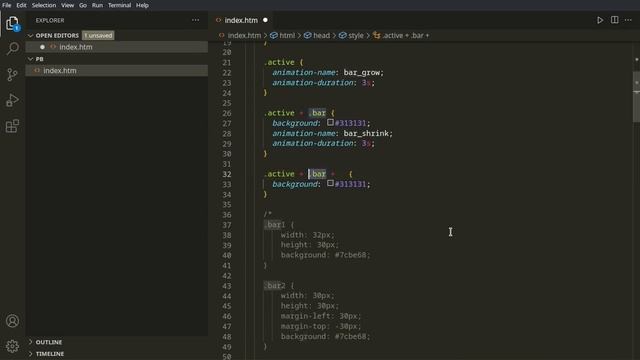Click unsaved dot on index.htm tab
Viewport: 640px width, 360px height.
tap(265, 20)
